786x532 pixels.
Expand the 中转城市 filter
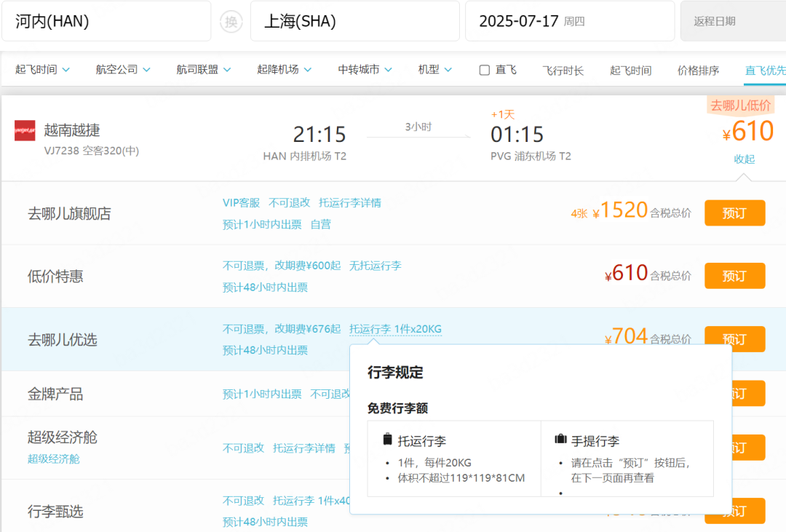click(x=365, y=70)
